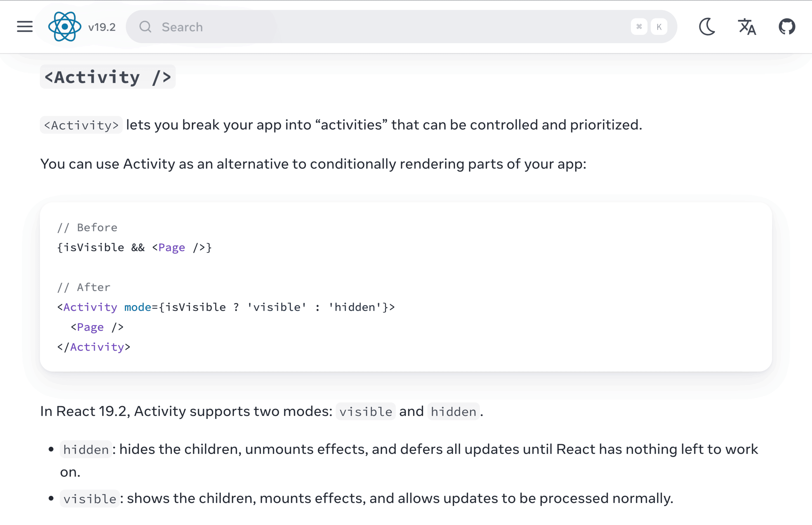Select the Activity page heading
The image size is (812, 525).
pos(108,77)
